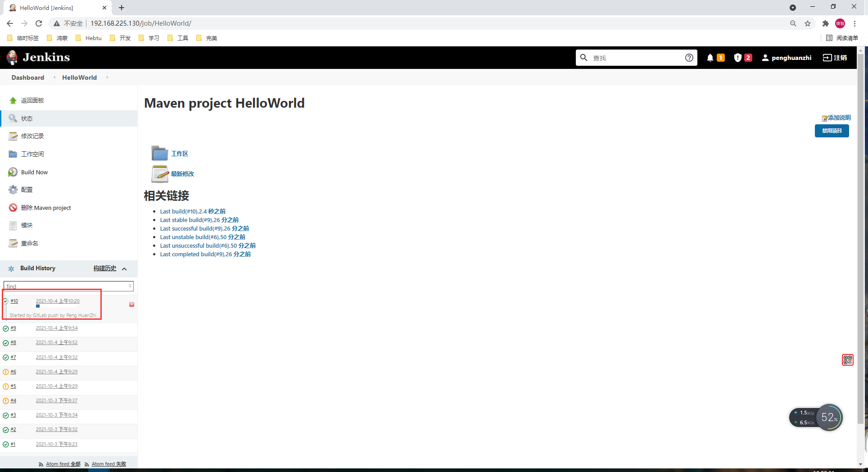Image resolution: width=868 pixels, height=472 pixels.
Task: Click success status icon of build #9
Action: (6, 328)
